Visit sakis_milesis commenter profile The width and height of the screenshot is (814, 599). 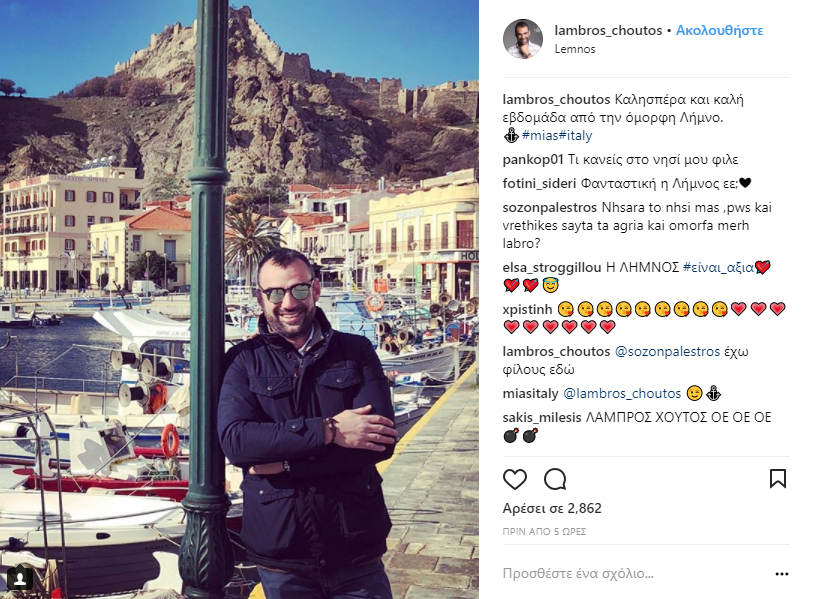[x=542, y=417]
